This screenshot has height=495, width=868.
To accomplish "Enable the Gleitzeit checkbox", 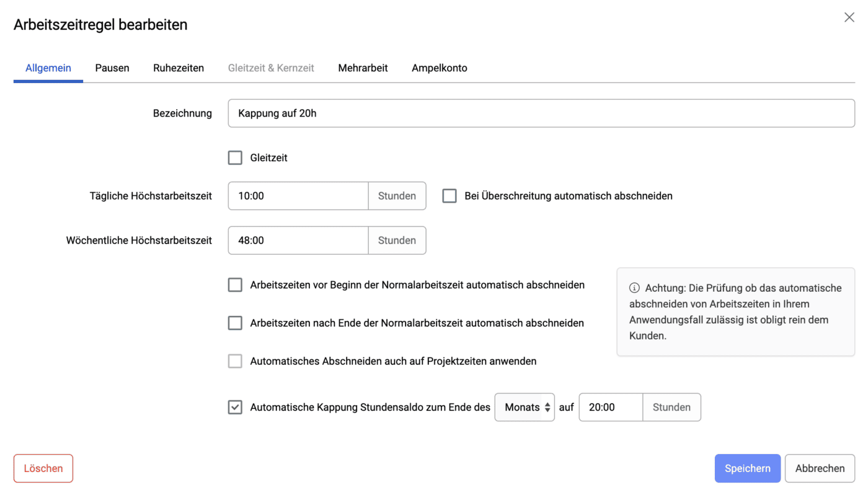I will [x=235, y=158].
